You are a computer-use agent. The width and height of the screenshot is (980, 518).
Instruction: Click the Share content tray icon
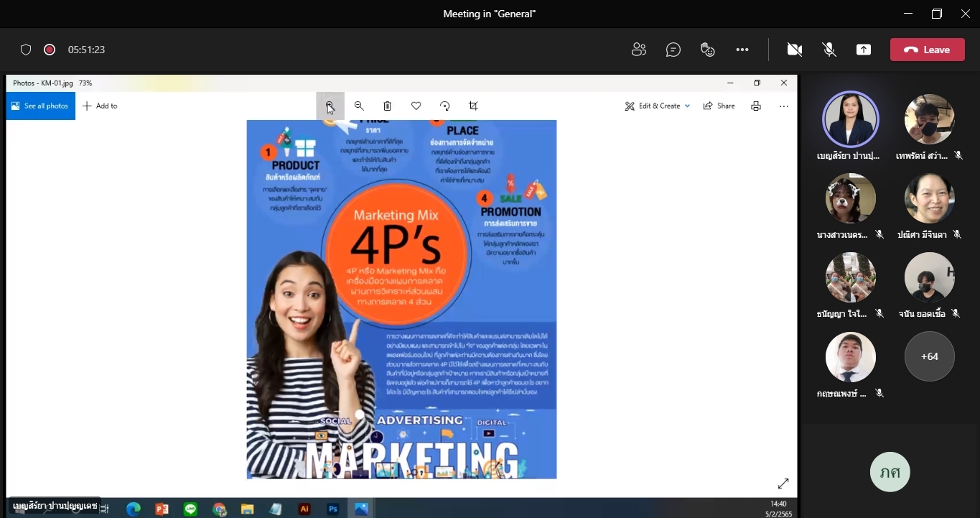click(x=864, y=50)
